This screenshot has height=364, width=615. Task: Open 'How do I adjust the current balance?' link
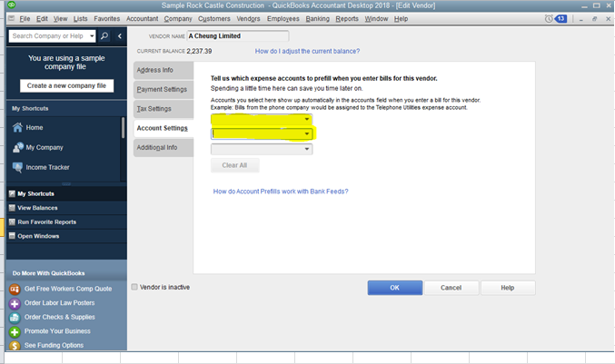[307, 52]
